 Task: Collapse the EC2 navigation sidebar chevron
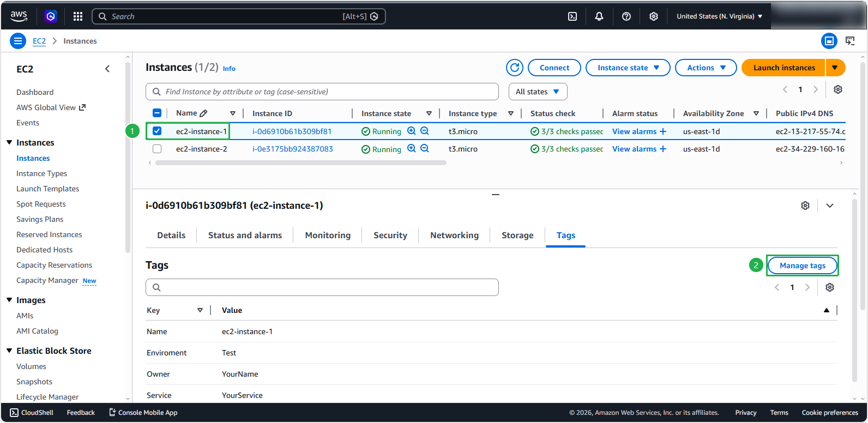tap(107, 69)
